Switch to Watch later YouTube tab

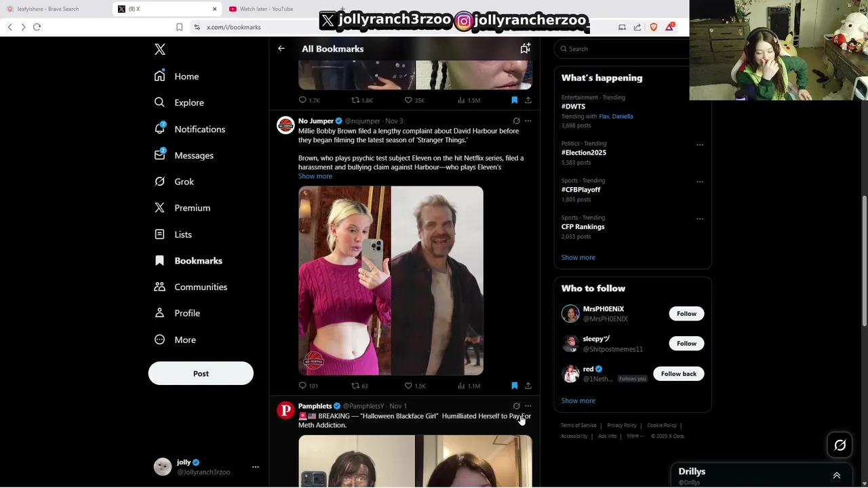[x=267, y=9]
